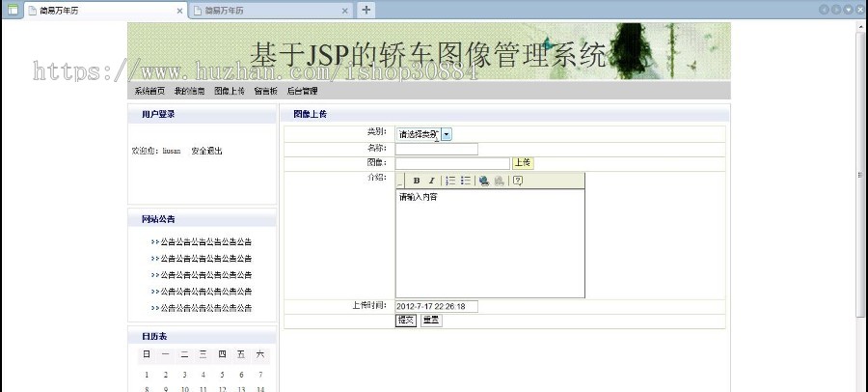Click calendar date 1
868x392 pixels.
[147, 375]
